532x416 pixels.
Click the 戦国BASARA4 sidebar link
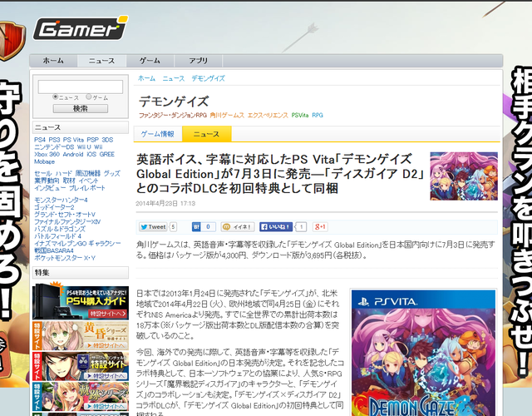click(53, 250)
